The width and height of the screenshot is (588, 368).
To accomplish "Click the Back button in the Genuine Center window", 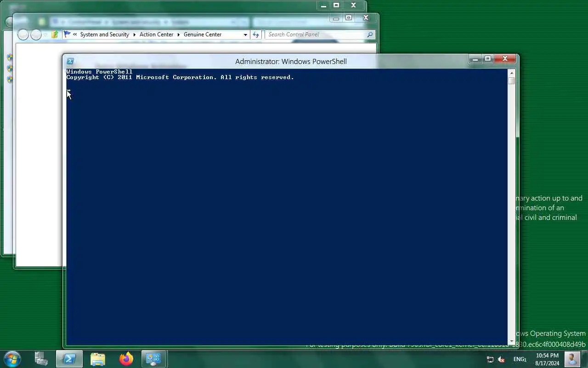I will [x=23, y=34].
